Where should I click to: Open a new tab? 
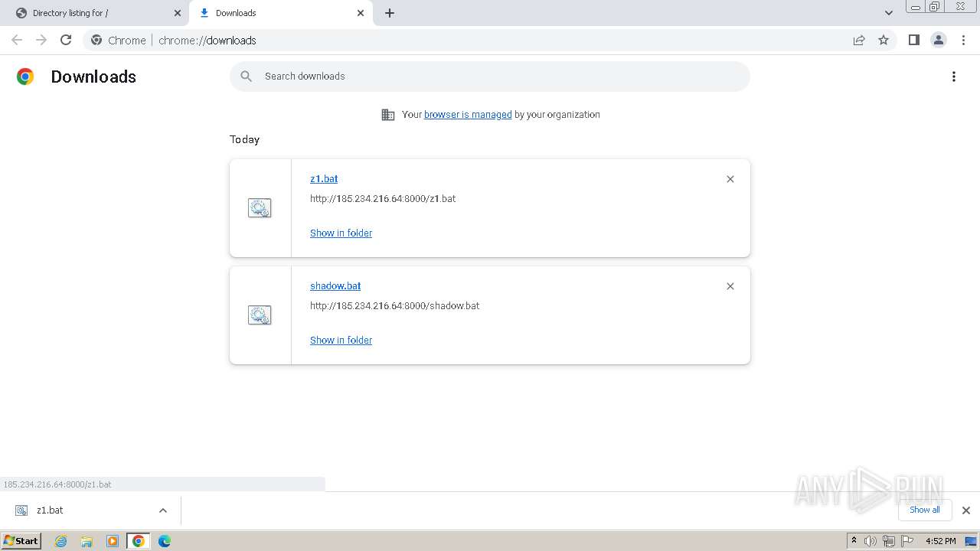[389, 13]
